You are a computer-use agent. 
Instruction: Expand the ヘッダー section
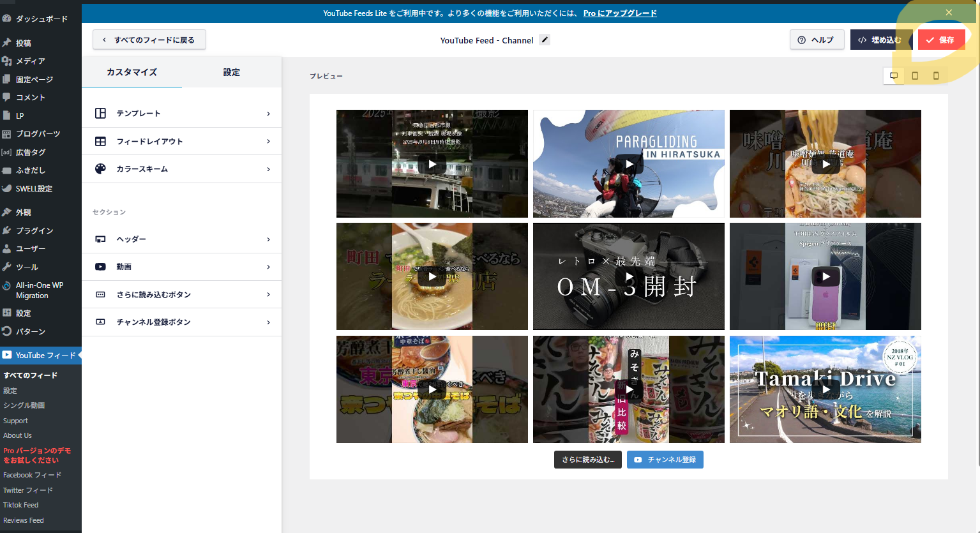[182, 239]
